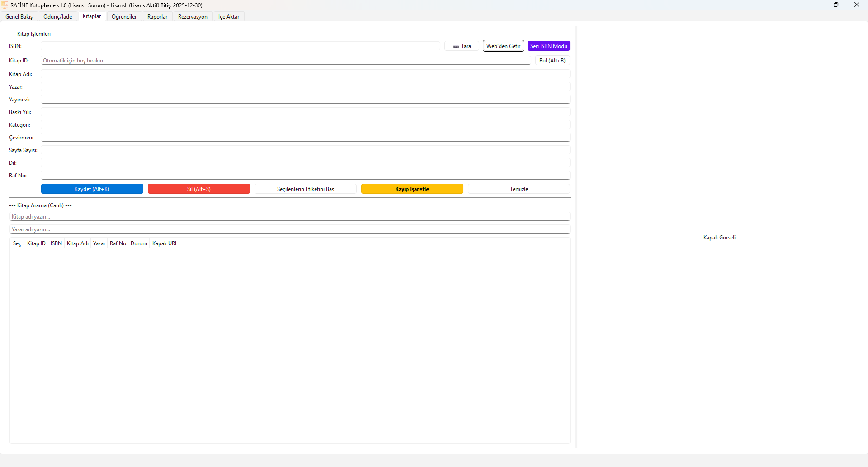Screen dimensions: 868x467
Task: Click Seçilenlerin Etiketini Bas button
Action: click(x=305, y=189)
